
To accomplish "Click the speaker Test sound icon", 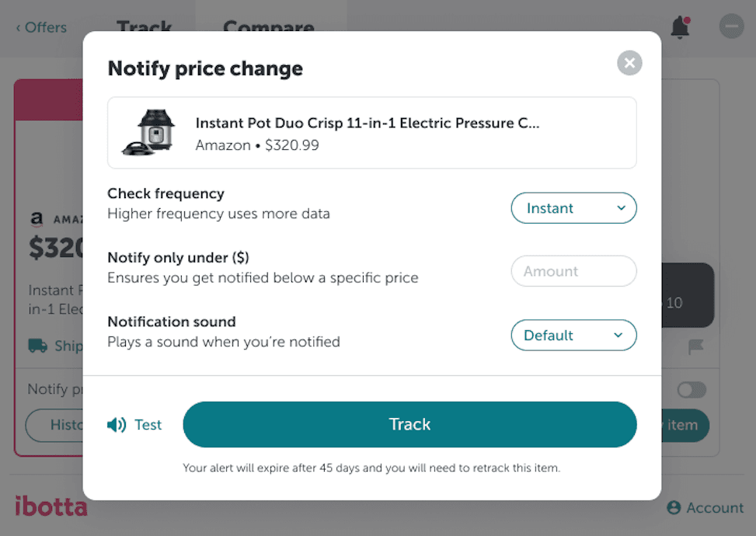I will (x=117, y=425).
